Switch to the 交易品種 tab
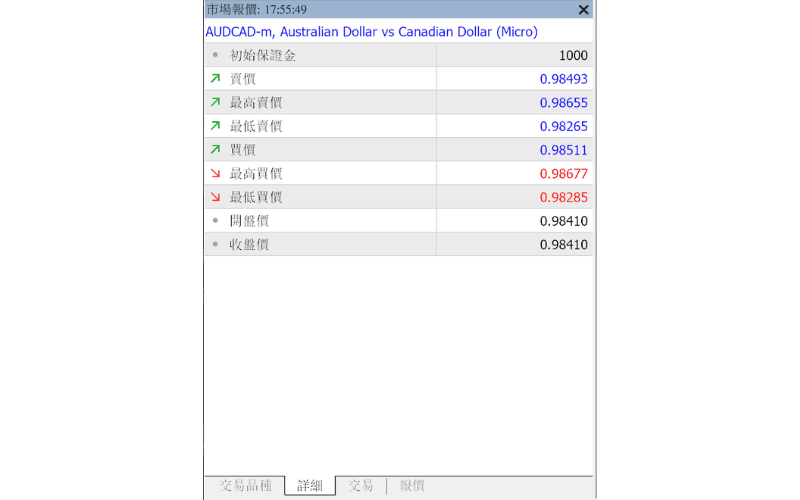Viewport: 800px width, 500px height. tap(245, 485)
